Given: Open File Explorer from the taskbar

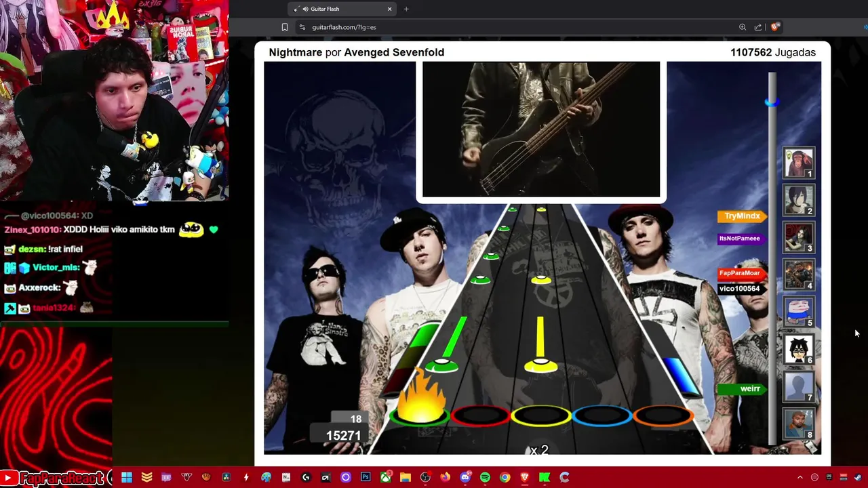Looking at the screenshot, I should 406,477.
